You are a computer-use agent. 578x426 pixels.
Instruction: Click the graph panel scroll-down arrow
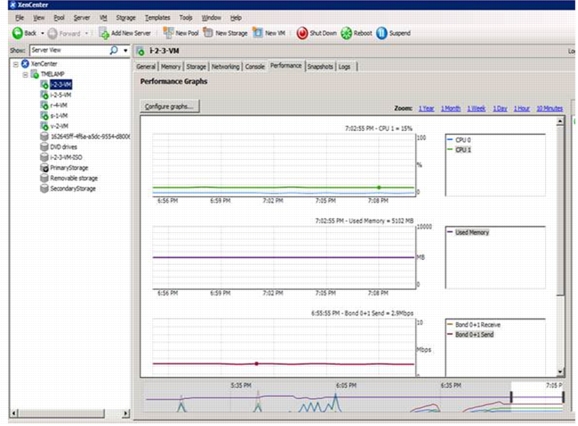point(560,372)
